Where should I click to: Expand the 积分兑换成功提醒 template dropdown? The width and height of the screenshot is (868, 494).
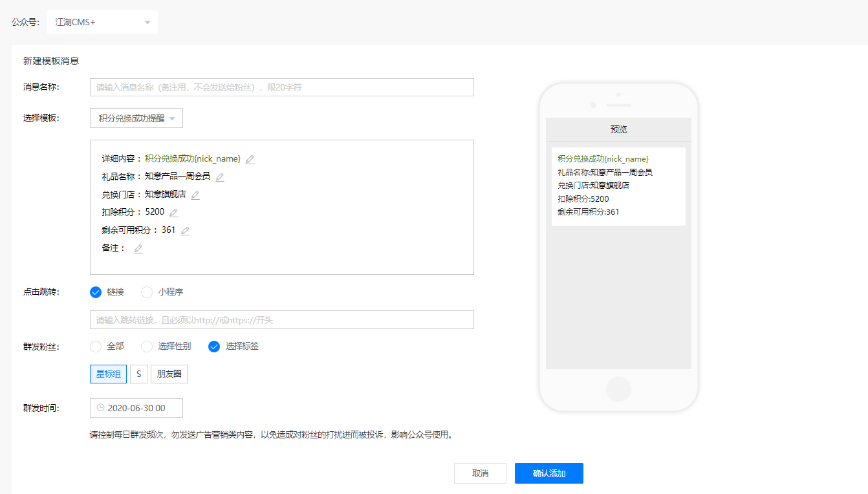pos(136,118)
